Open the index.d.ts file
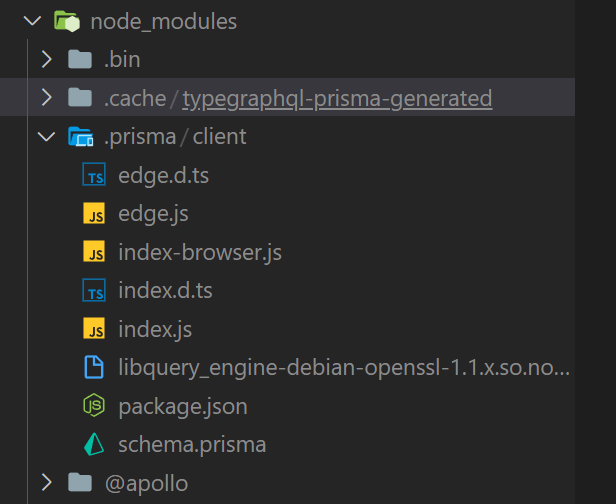 click(x=165, y=290)
